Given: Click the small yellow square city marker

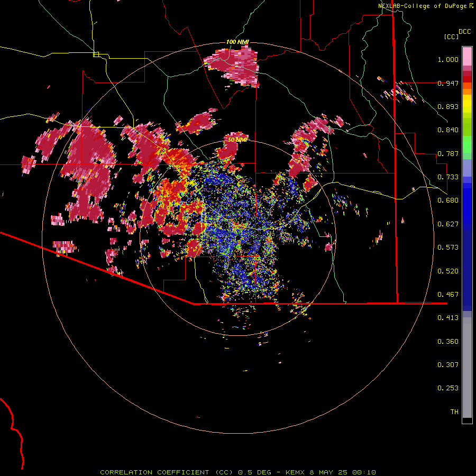Looking at the screenshot, I should [x=96, y=54].
